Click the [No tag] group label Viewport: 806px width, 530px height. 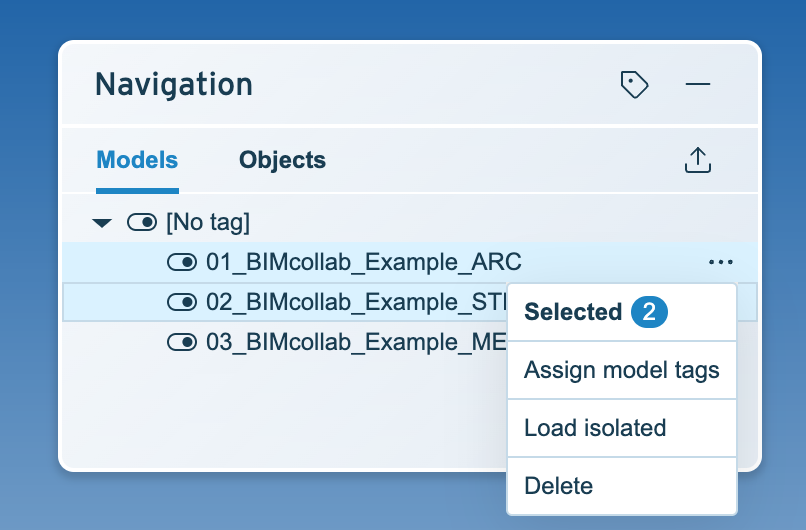[208, 223]
